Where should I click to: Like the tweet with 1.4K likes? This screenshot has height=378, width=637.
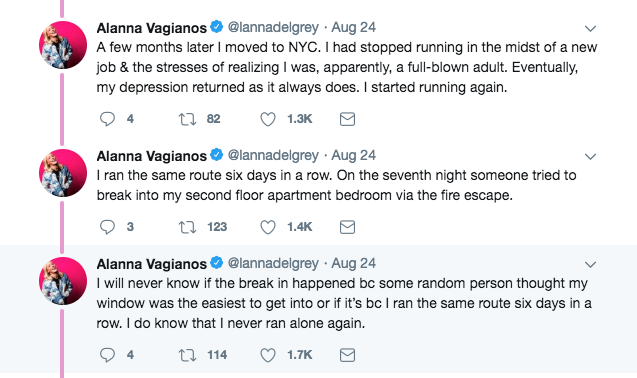point(268,227)
